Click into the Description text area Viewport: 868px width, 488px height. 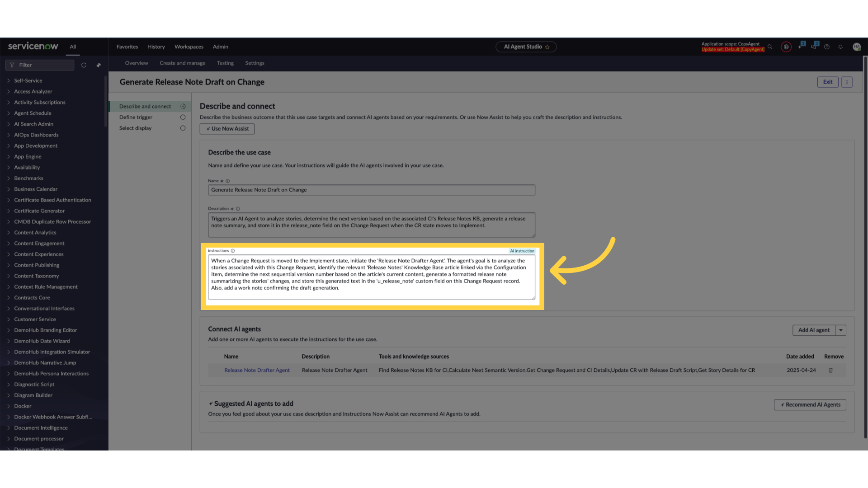(x=372, y=225)
